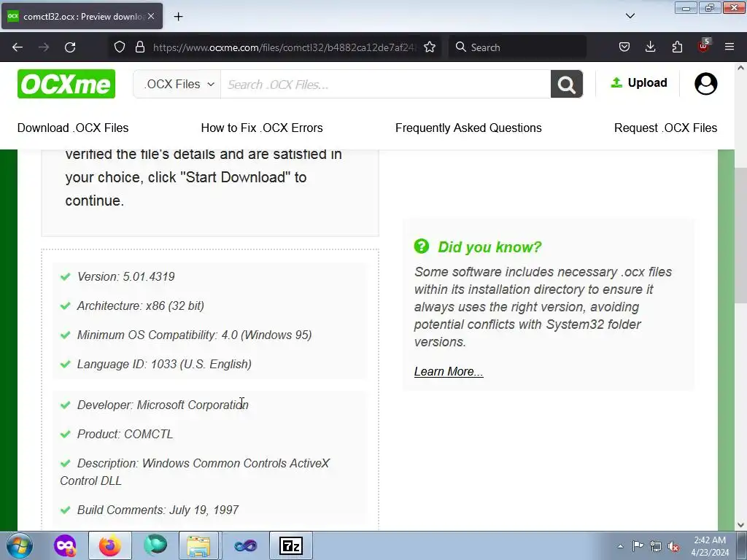Click the URL address bar
Image resolution: width=747 pixels, height=560 pixels.
tap(285, 47)
